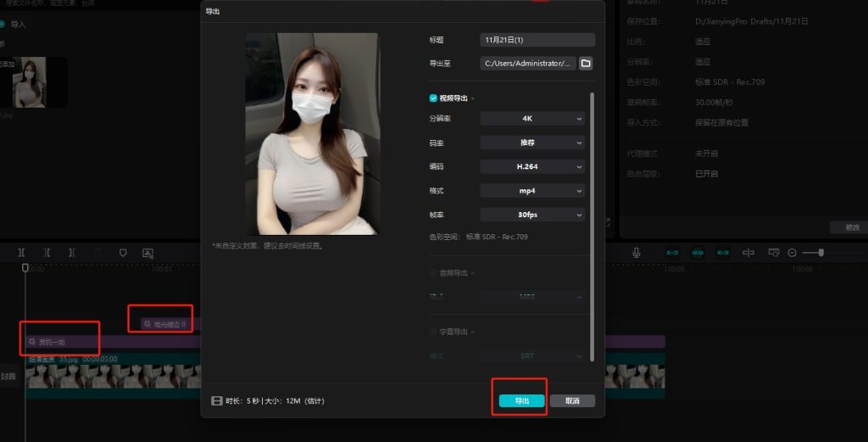
Task: Click the 00:05 mark on timeline ruler
Action: [674, 269]
